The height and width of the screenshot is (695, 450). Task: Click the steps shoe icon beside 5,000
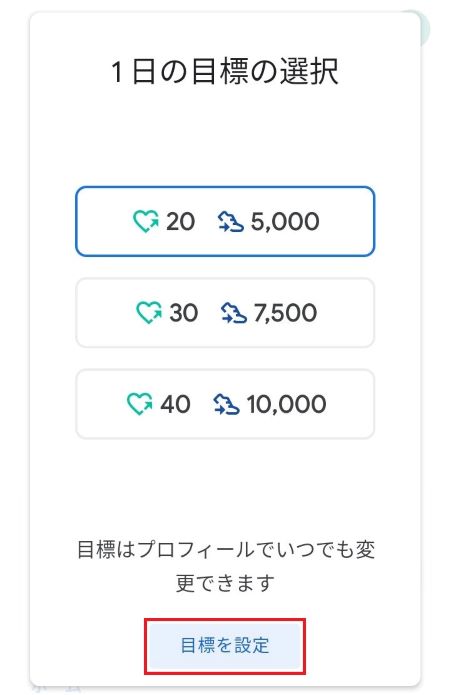[x=231, y=221]
